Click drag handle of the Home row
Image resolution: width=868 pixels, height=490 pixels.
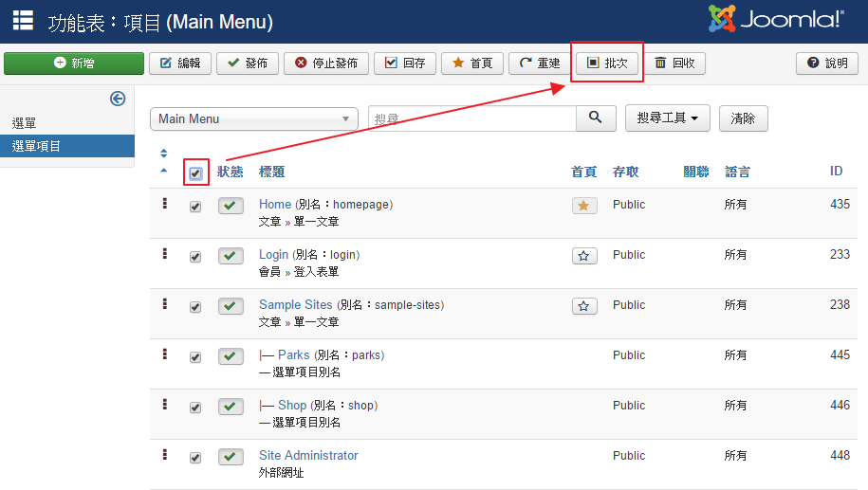click(165, 203)
